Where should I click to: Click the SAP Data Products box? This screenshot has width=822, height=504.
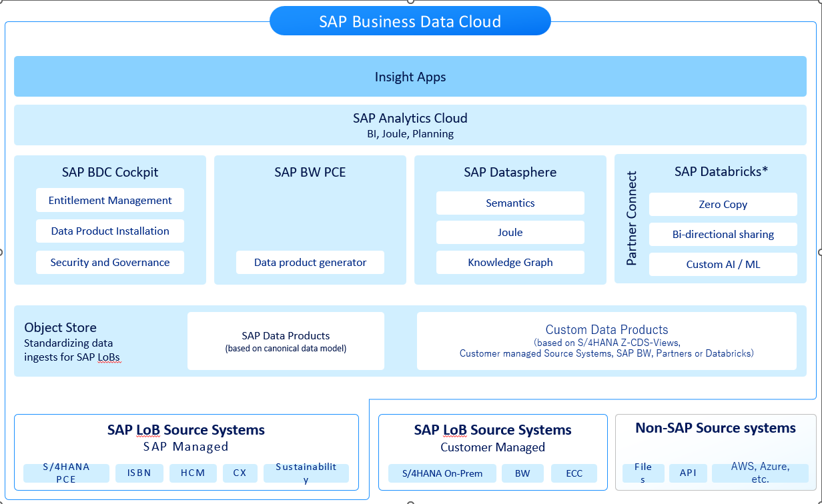click(x=286, y=341)
